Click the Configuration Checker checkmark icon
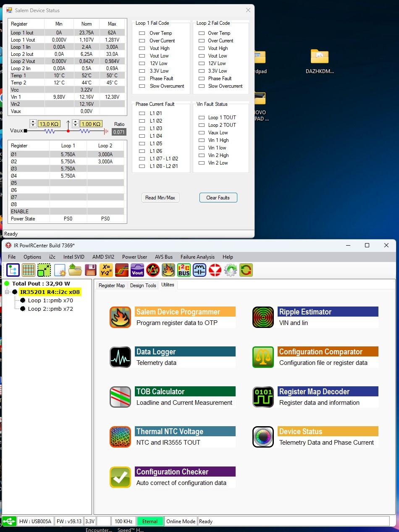399x532 pixels. click(x=120, y=477)
